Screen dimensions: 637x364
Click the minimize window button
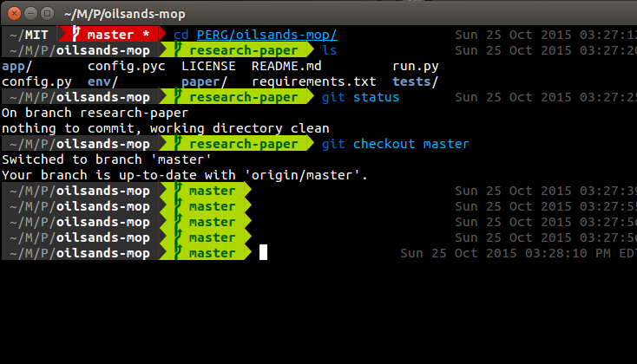pos(31,14)
